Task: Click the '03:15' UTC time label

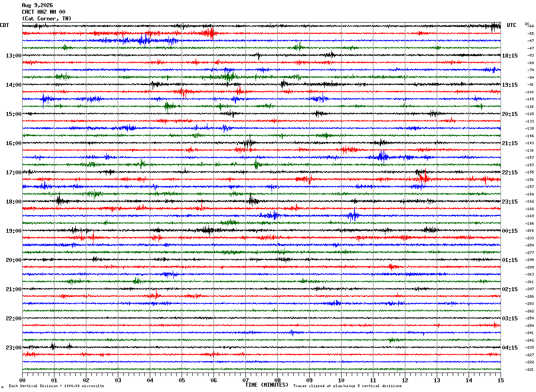Action: pos(510,319)
